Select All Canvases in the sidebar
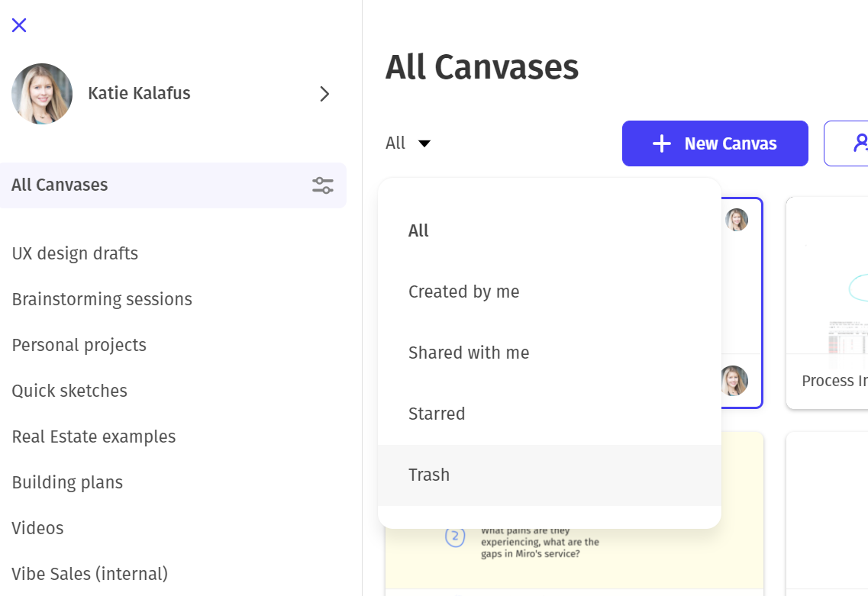Screen dimensions: 868x596 pos(60,185)
